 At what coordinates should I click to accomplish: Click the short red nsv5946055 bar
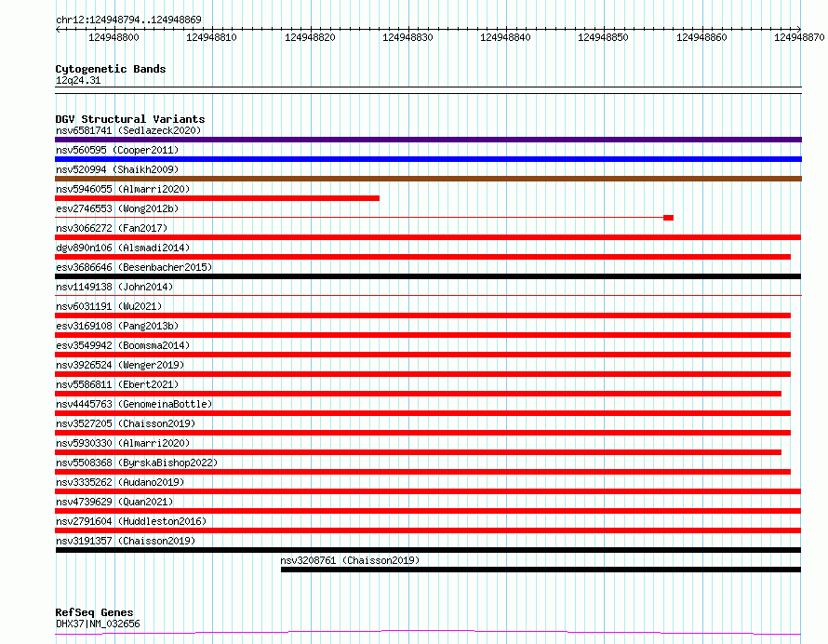(217, 198)
